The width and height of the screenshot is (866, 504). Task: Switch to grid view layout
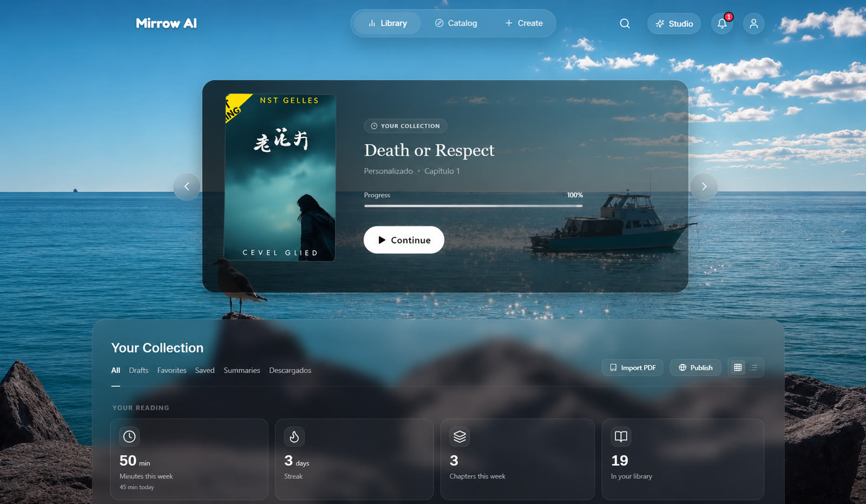point(738,368)
